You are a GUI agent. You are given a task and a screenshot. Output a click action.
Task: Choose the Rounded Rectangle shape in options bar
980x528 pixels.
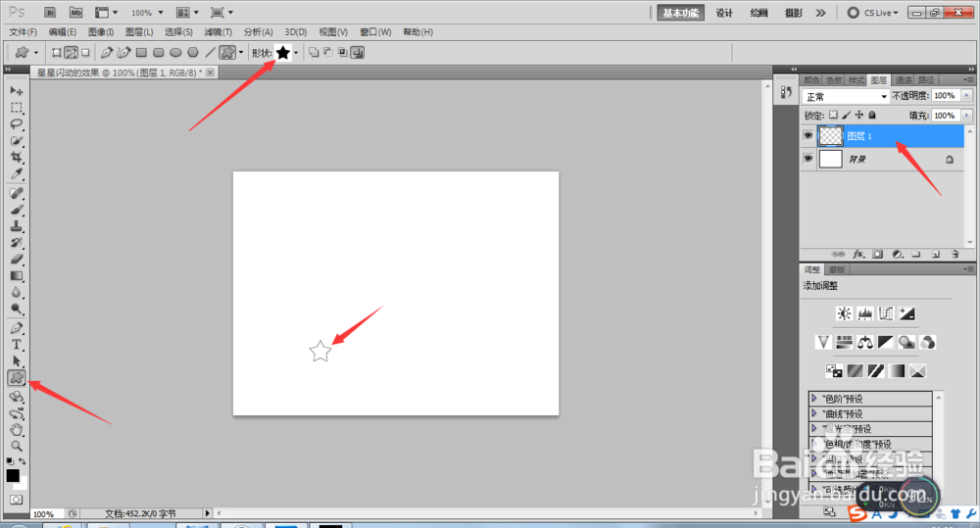159,53
